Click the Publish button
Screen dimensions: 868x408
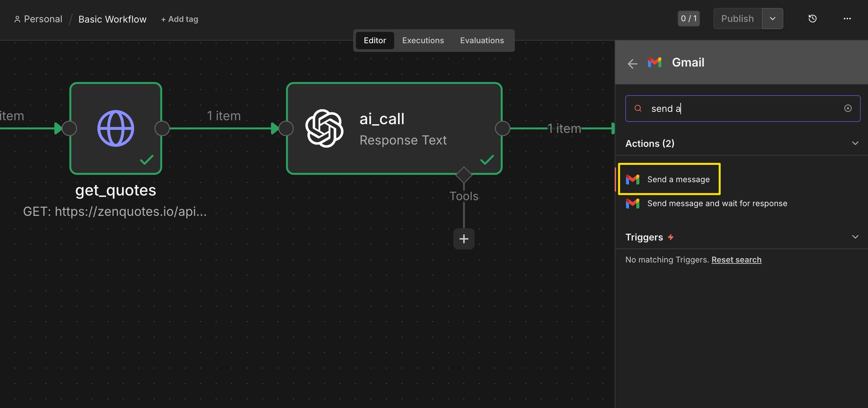coord(737,19)
